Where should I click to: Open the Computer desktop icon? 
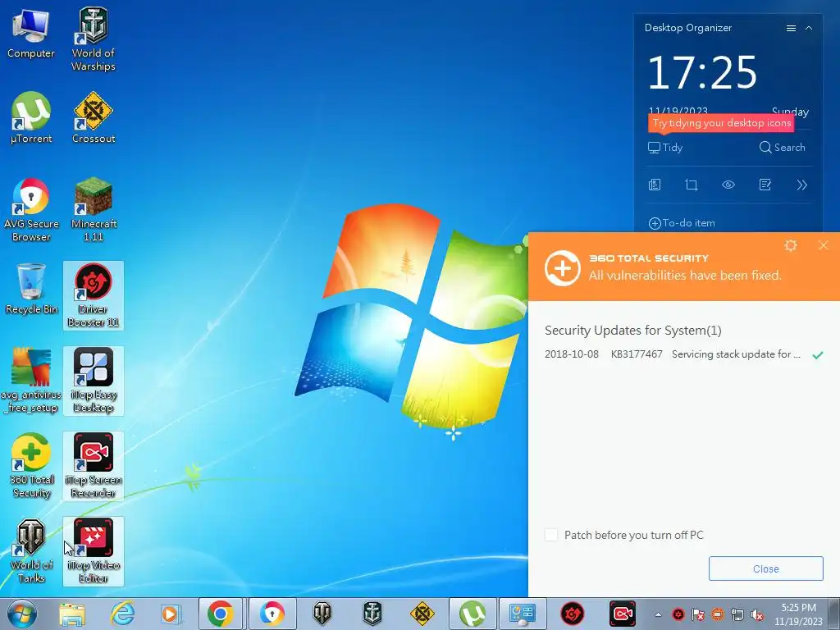tap(30, 34)
